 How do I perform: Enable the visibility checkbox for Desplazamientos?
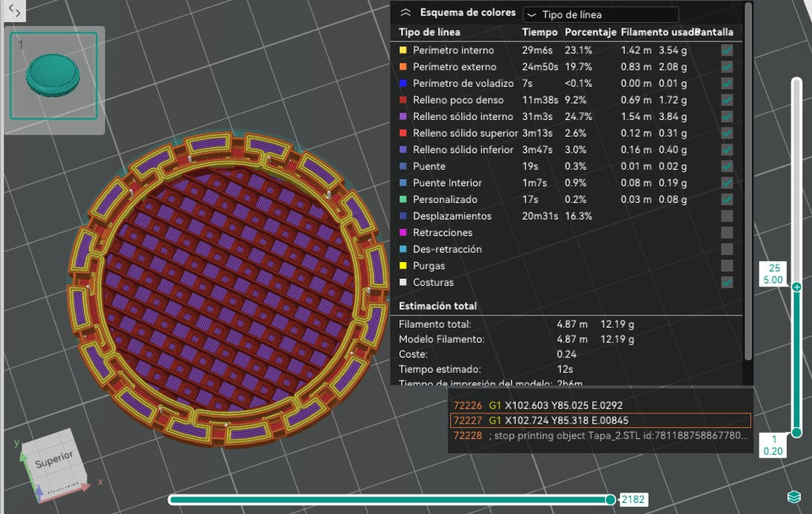coord(726,216)
